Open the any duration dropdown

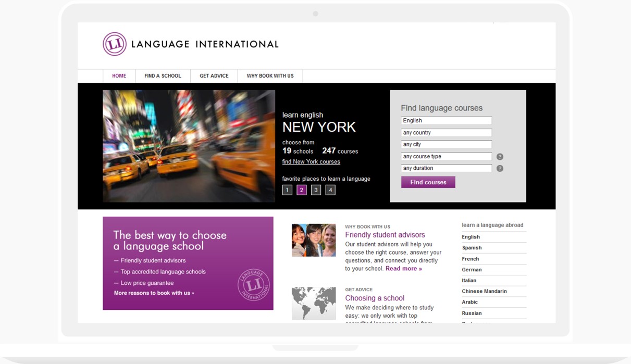446,168
